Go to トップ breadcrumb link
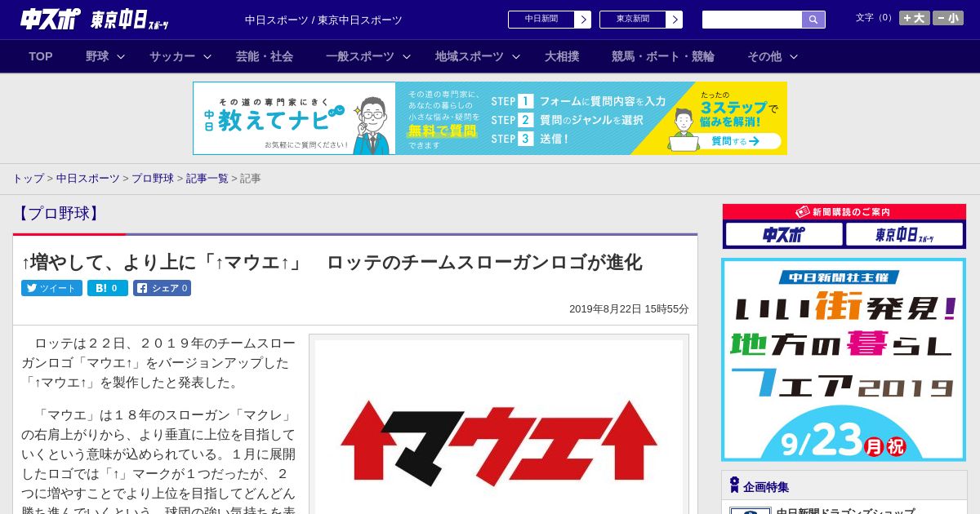Viewport: 980px width, 514px height. click(x=28, y=179)
